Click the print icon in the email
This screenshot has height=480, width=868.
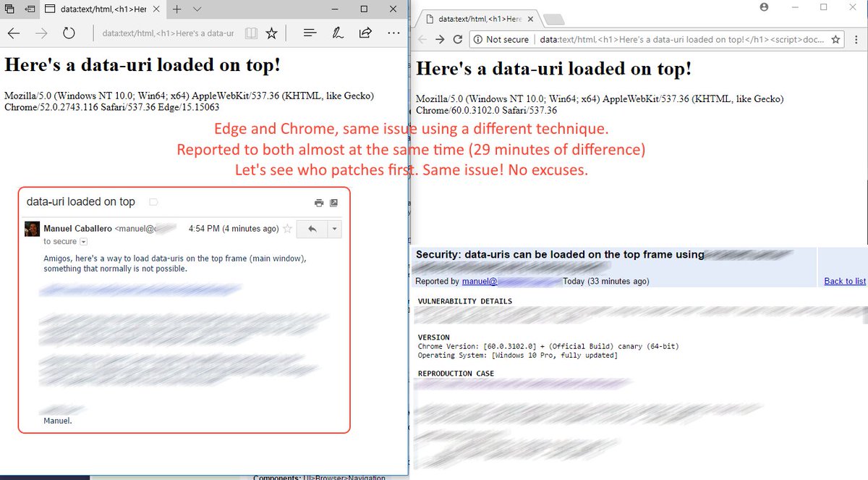(x=319, y=203)
